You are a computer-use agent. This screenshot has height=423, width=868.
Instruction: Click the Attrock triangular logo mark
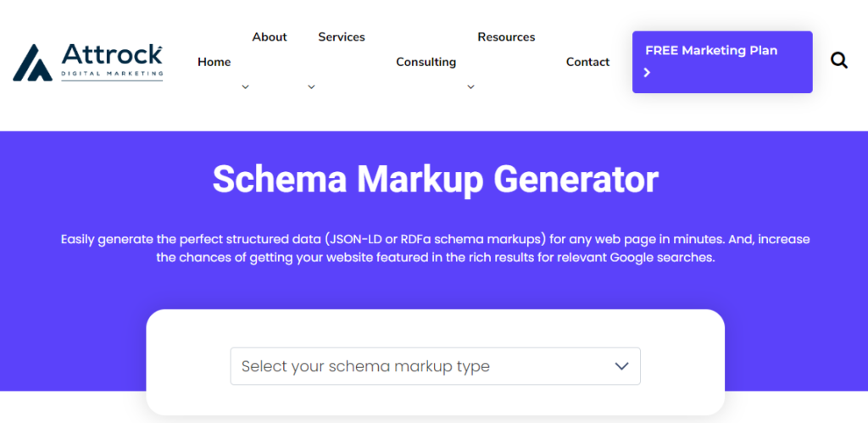33,62
